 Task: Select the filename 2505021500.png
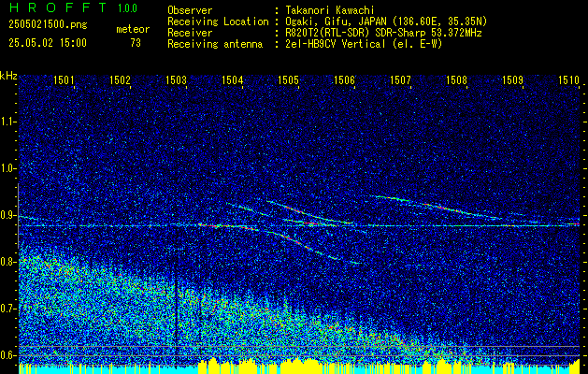point(48,25)
